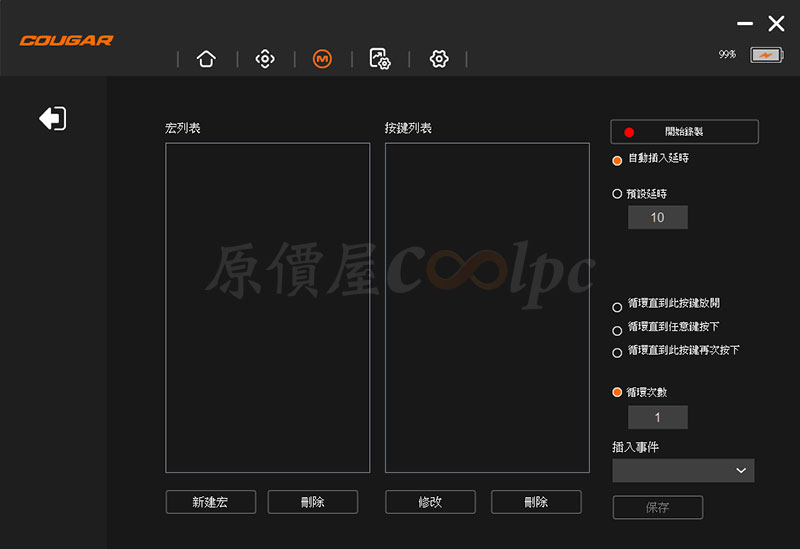
Task: Select the orange Macro (M) icon
Action: coord(322,59)
